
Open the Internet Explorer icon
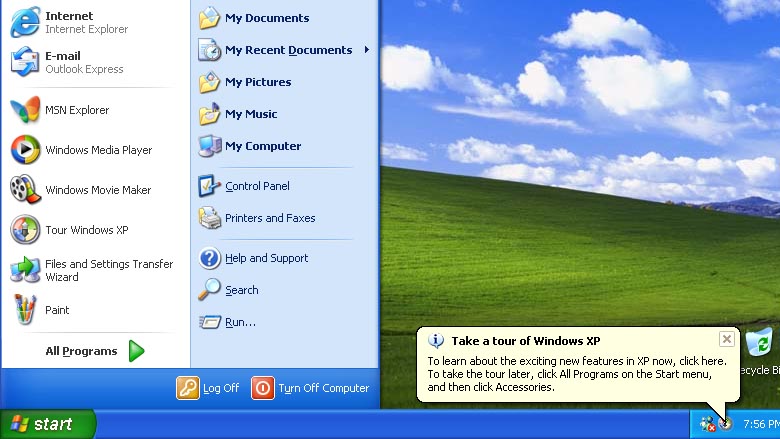click(25, 22)
